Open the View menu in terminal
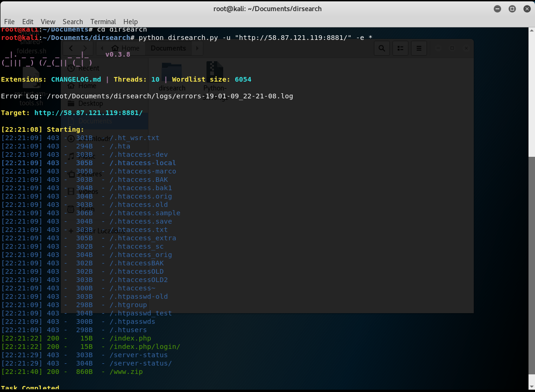Screen dimensions: 535x392 48,21
